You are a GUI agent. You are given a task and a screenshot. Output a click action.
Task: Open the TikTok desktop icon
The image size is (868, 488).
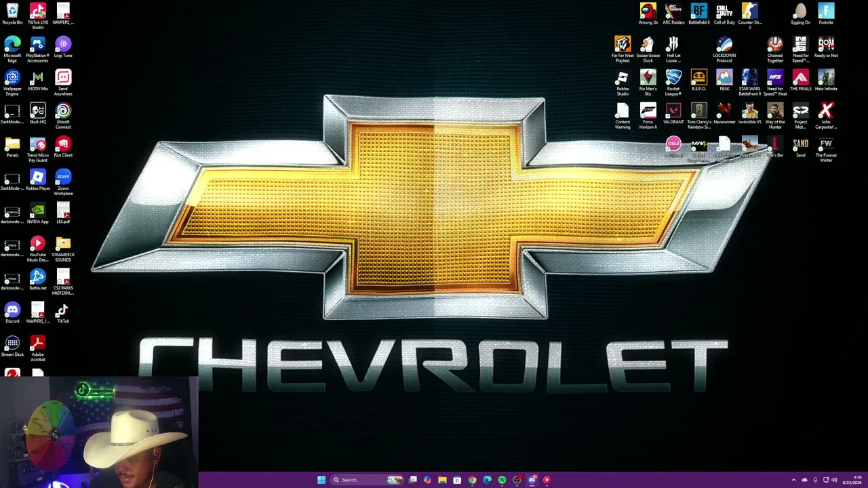click(63, 312)
